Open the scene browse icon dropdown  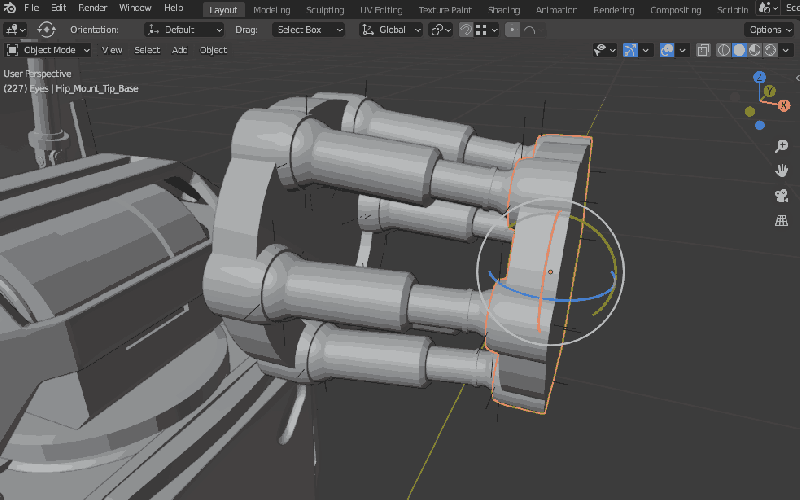tap(768, 8)
